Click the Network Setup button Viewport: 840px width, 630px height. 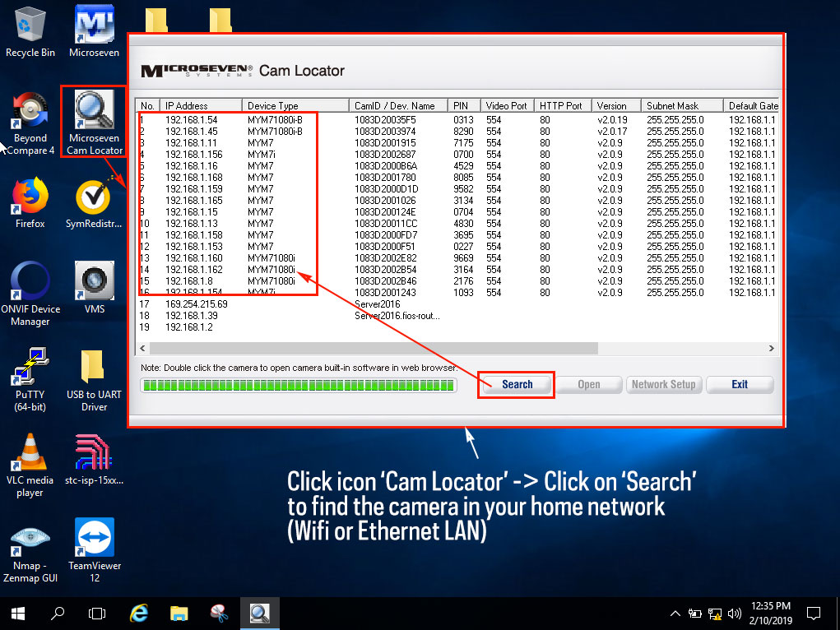[664, 385]
